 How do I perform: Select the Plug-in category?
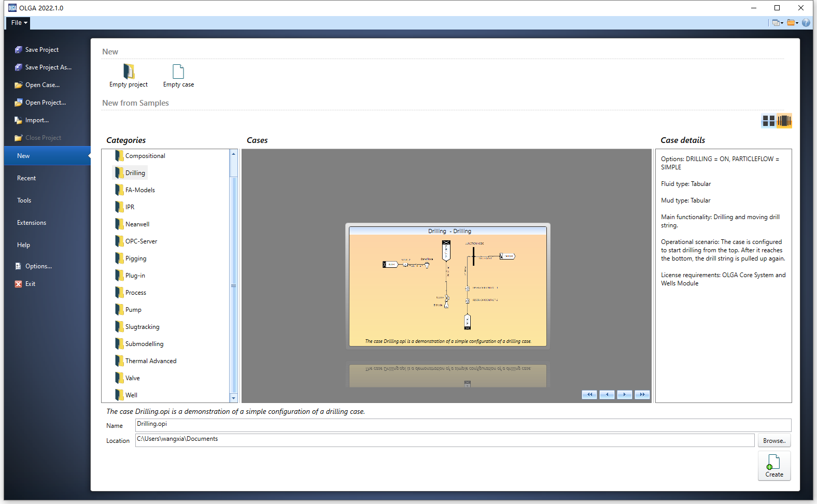[130, 276]
